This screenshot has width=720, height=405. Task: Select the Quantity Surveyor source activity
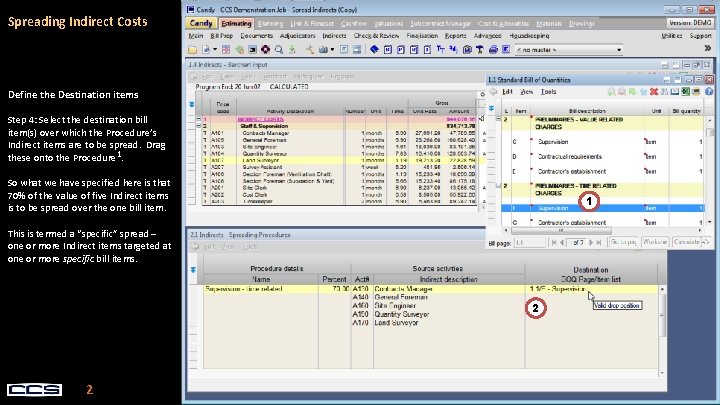click(401, 315)
